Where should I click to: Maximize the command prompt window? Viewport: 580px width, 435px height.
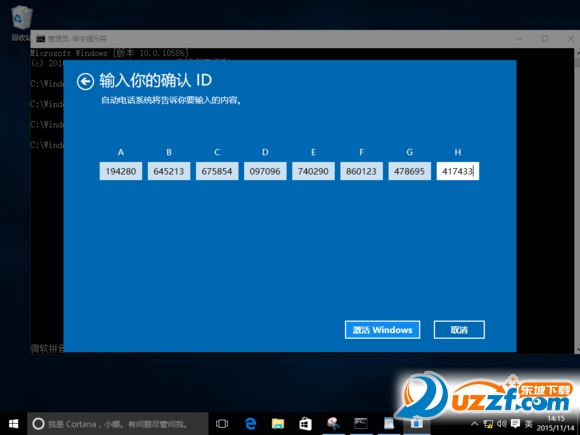[545, 38]
